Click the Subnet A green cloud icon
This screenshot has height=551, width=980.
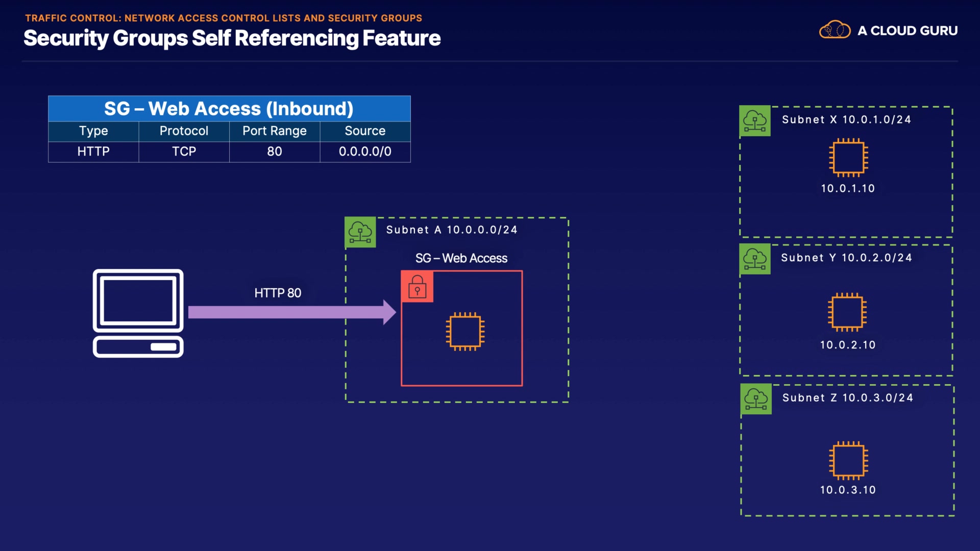[x=360, y=232]
